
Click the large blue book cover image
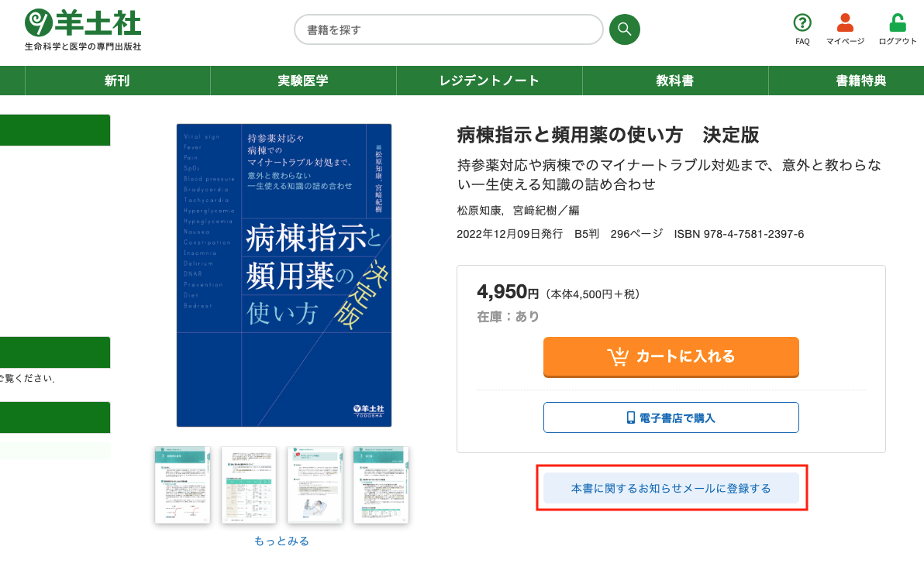284,276
